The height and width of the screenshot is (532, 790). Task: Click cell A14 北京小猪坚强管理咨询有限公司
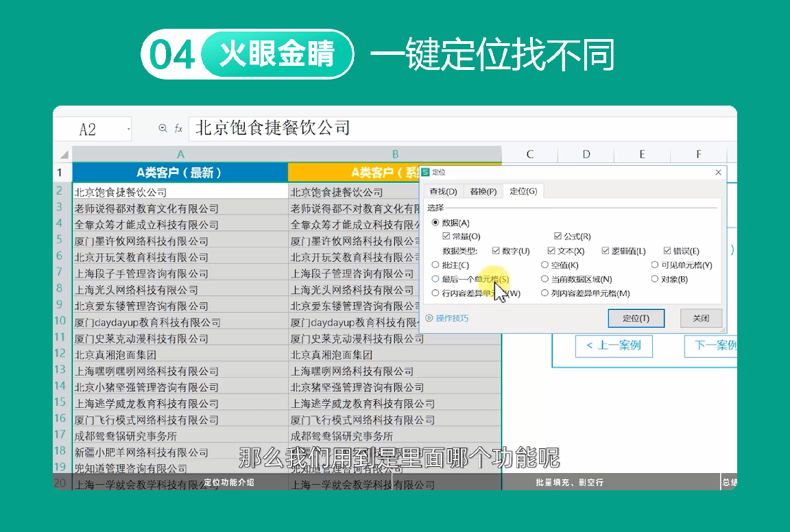[180, 387]
